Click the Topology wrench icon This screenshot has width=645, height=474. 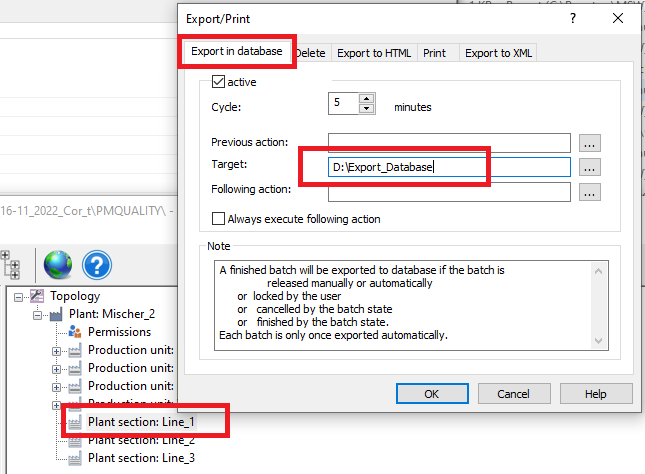37,296
